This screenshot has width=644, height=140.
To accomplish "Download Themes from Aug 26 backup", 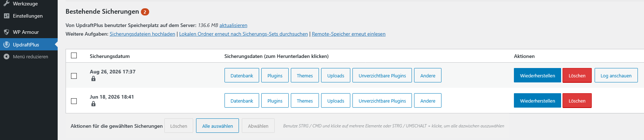I will click(305, 76).
